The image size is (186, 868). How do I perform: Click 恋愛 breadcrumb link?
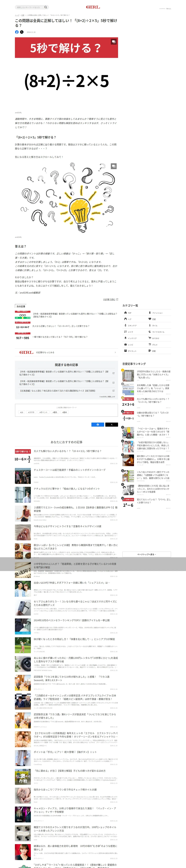(x=23, y=15)
